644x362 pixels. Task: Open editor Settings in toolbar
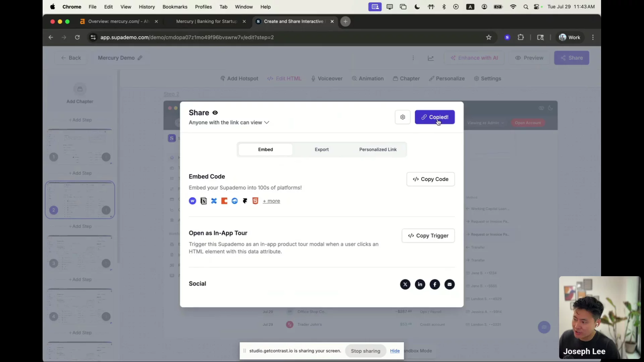click(487, 78)
